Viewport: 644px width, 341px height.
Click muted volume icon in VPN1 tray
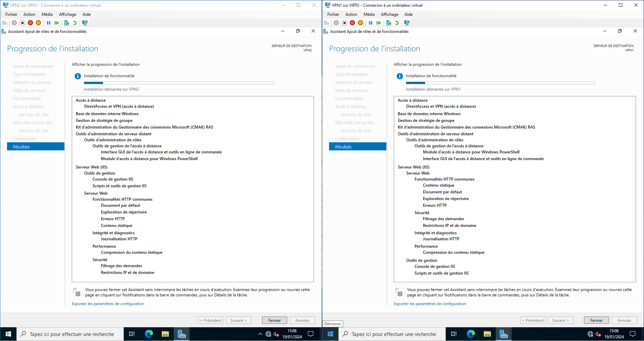[x=598, y=334]
